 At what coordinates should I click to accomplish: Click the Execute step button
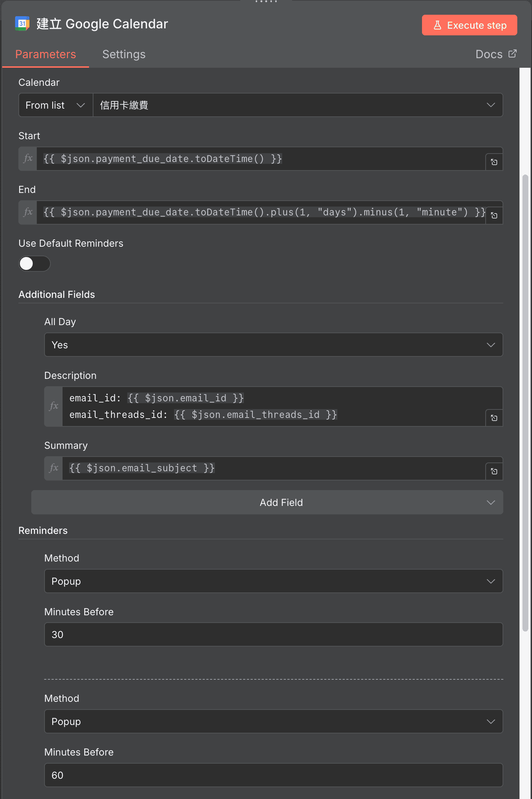469,25
